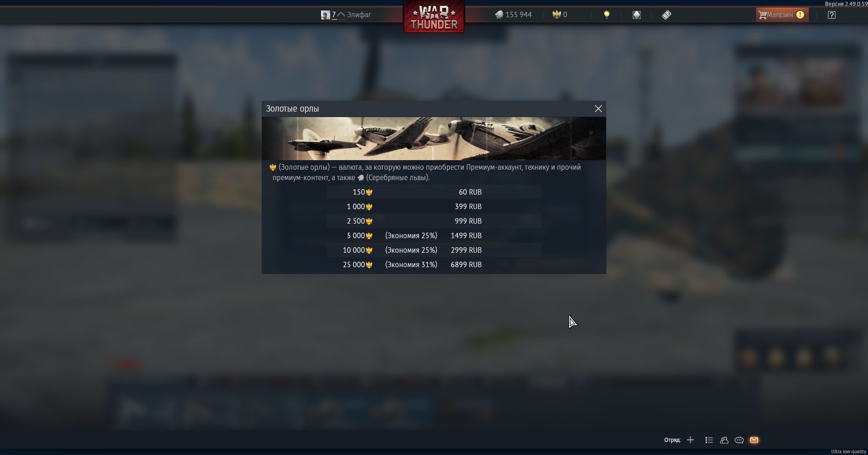
Task: Open the Магазин shop button
Action: coord(782,15)
